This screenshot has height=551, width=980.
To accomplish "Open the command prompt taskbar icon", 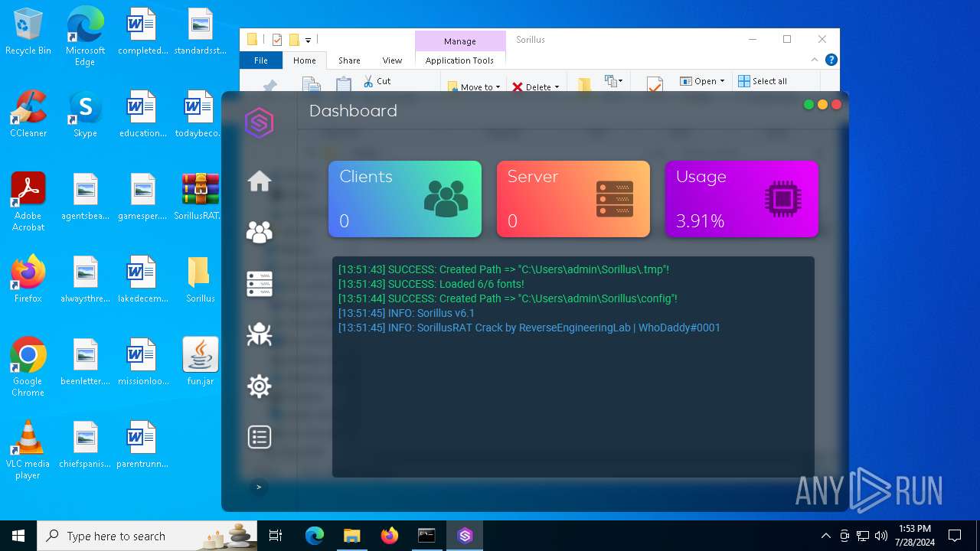I will pos(426,536).
